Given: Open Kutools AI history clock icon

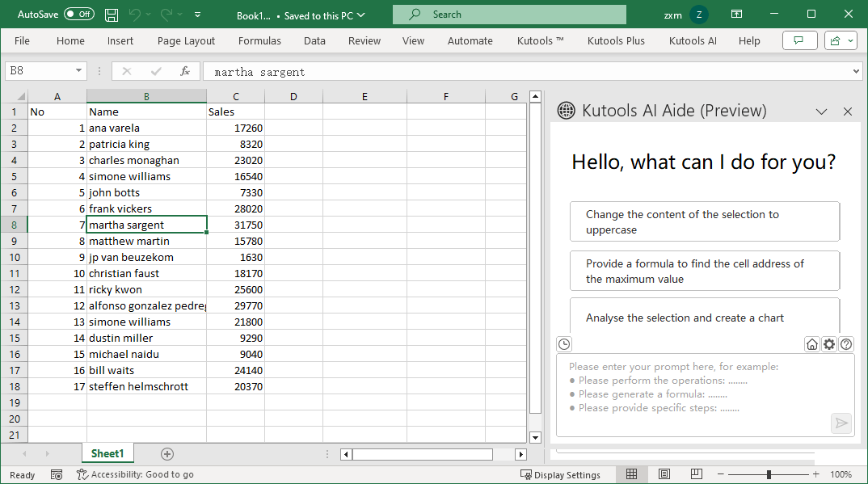Looking at the screenshot, I should pos(564,344).
